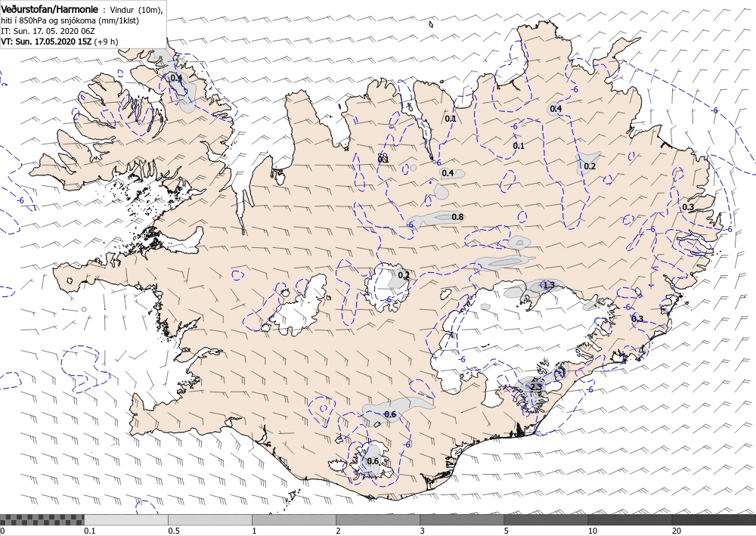Click the legend swatch between 5 and 10
756x536 pixels.
point(545,519)
